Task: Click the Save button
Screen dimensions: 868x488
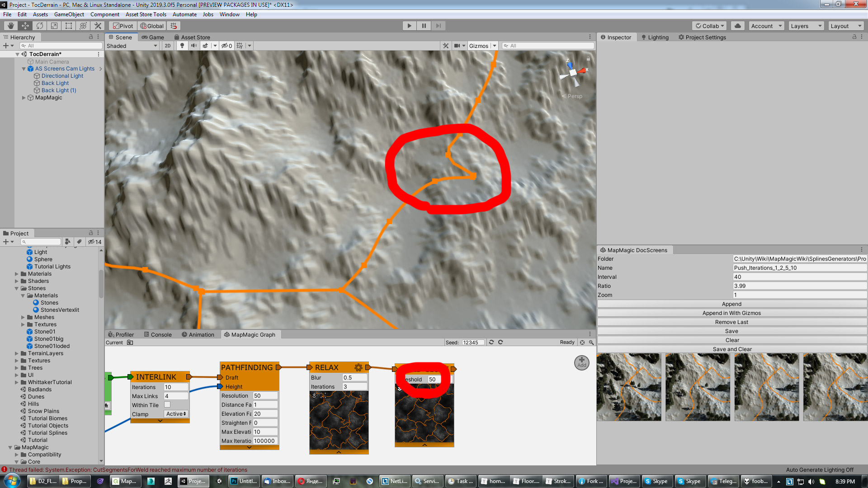Action: [732, 331]
